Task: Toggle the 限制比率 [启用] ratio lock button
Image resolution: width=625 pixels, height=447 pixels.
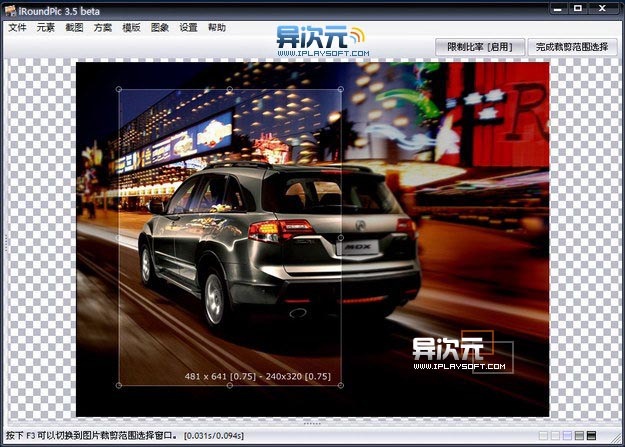Action: pyautogui.click(x=480, y=47)
